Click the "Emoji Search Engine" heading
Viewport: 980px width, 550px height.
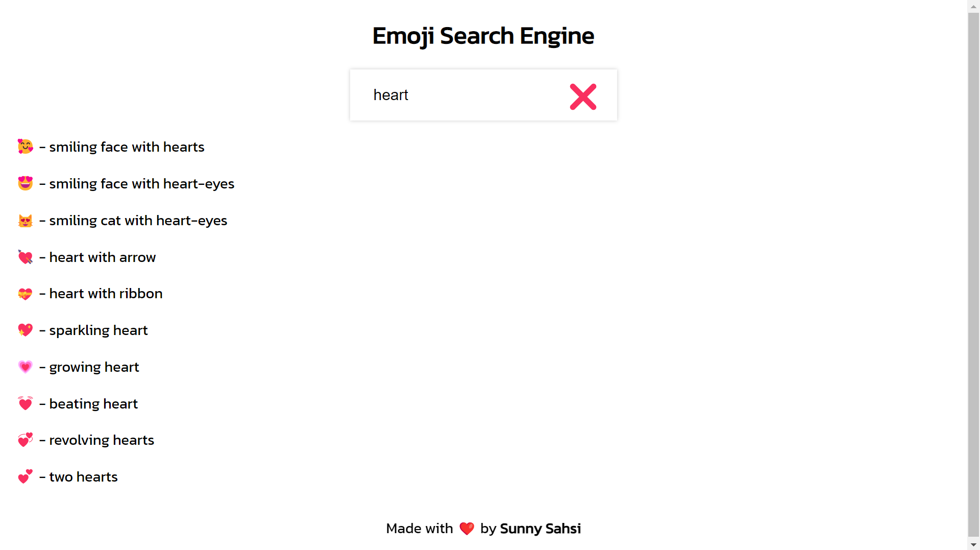click(483, 36)
